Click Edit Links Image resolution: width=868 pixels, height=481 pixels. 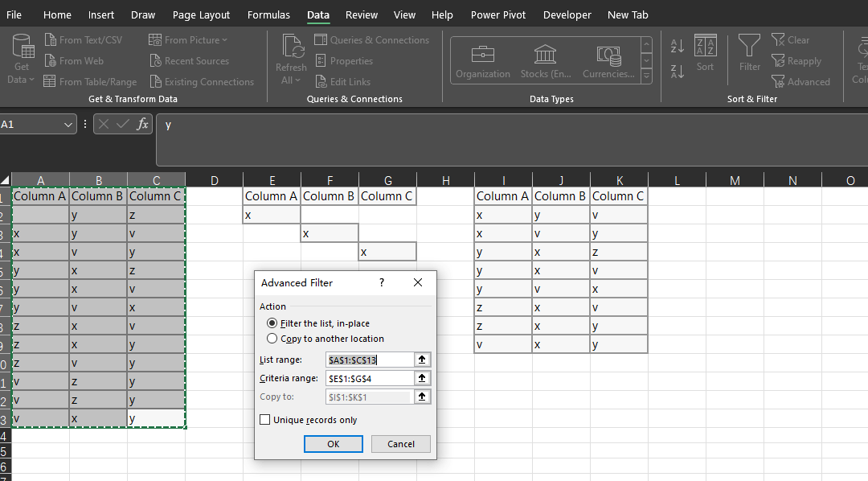(342, 81)
